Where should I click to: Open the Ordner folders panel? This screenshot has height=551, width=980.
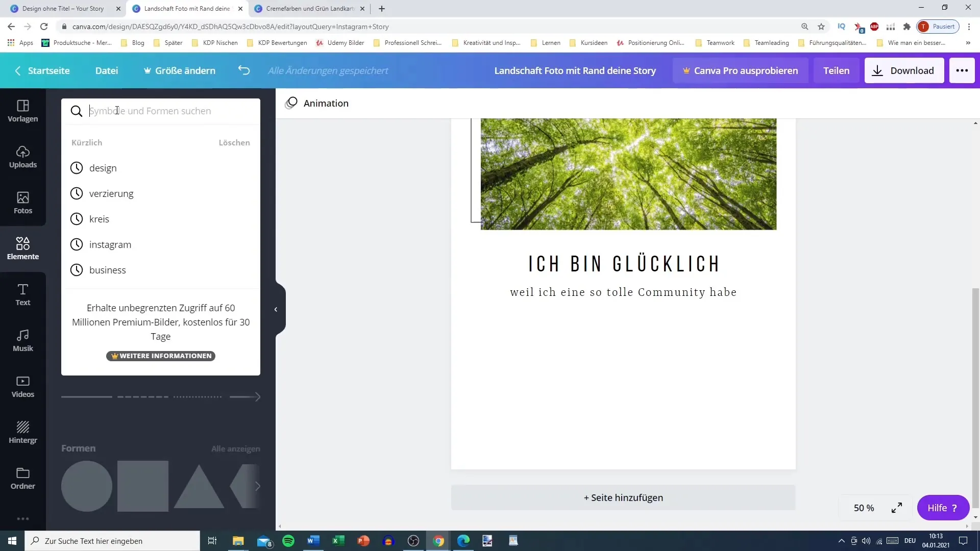click(22, 478)
